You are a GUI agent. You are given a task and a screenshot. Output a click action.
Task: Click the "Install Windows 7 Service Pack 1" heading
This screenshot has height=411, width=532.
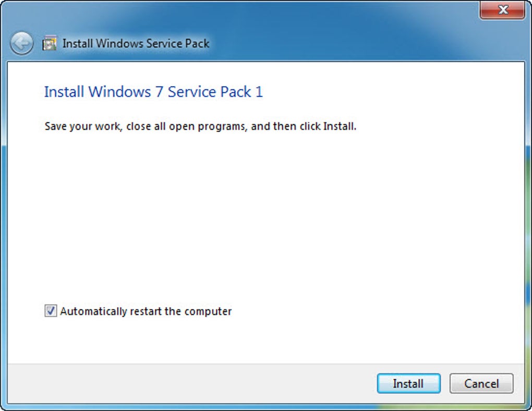[153, 92]
